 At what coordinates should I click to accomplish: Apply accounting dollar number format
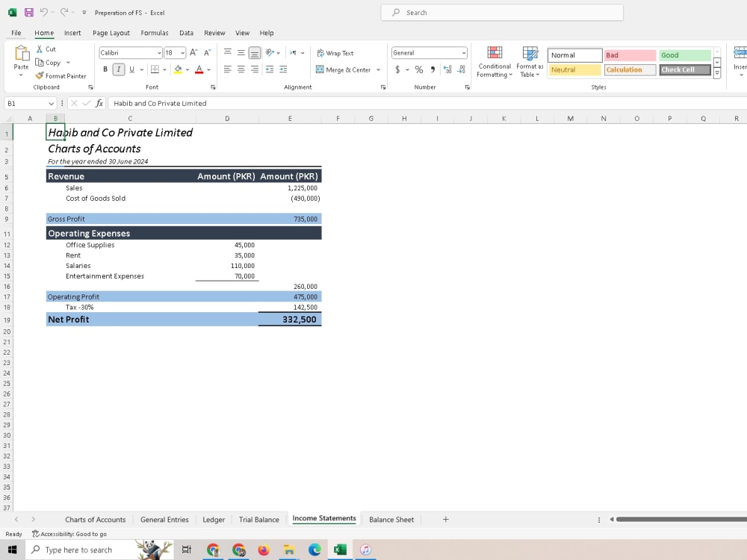(x=398, y=69)
